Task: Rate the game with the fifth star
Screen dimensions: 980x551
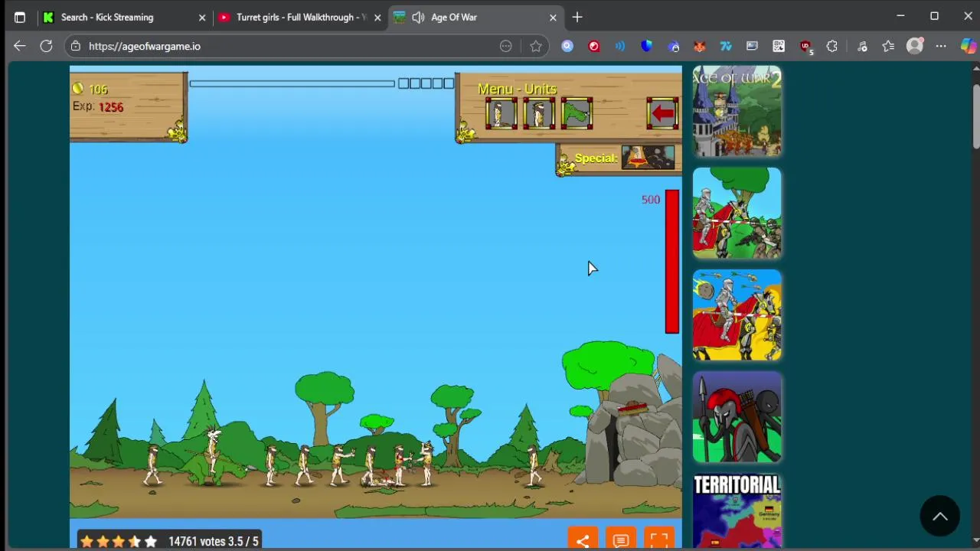Action: (150, 541)
